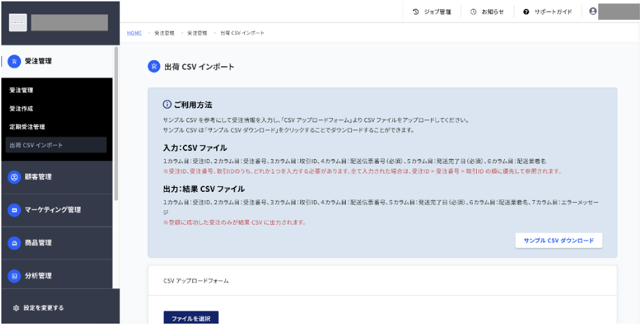Go to the HOME breadcrumb link

pyautogui.click(x=134, y=33)
